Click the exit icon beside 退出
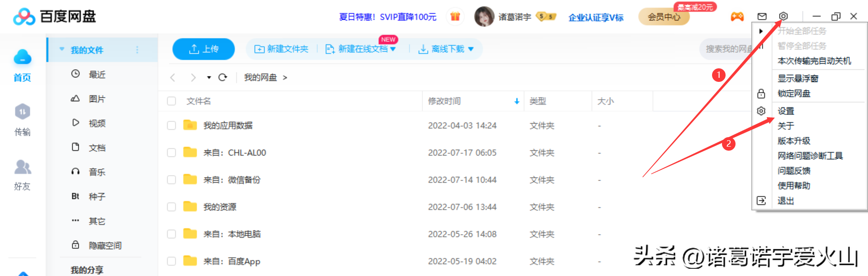The image size is (868, 276). (761, 200)
